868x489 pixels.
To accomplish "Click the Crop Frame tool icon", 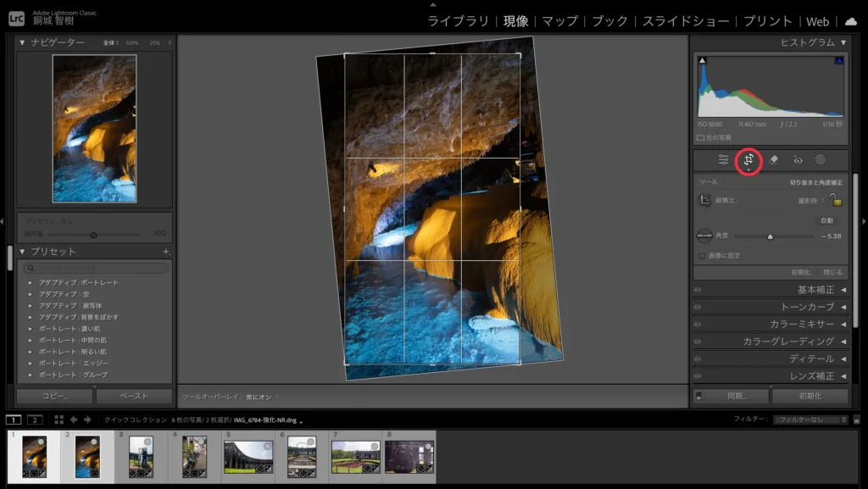I will 704,201.
